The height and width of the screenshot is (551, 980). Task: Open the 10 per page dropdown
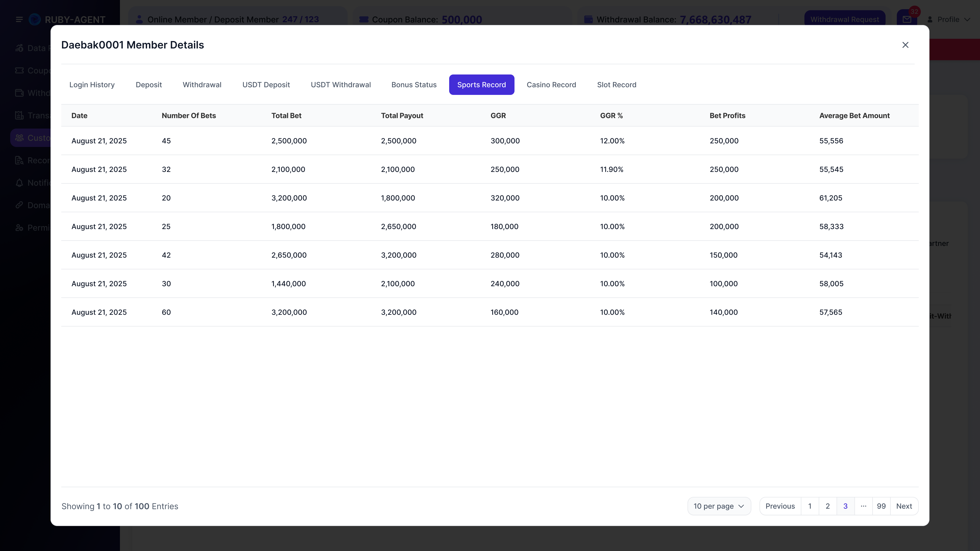[x=719, y=506]
